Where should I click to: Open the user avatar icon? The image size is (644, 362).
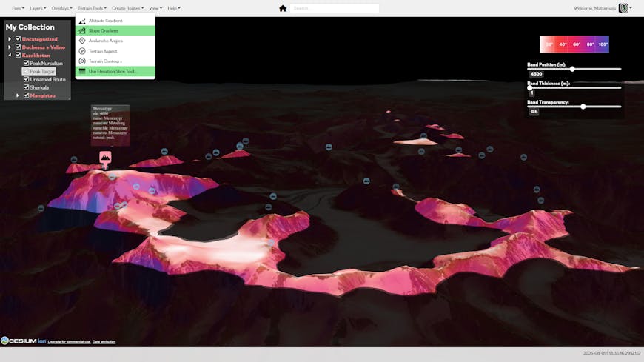click(623, 8)
